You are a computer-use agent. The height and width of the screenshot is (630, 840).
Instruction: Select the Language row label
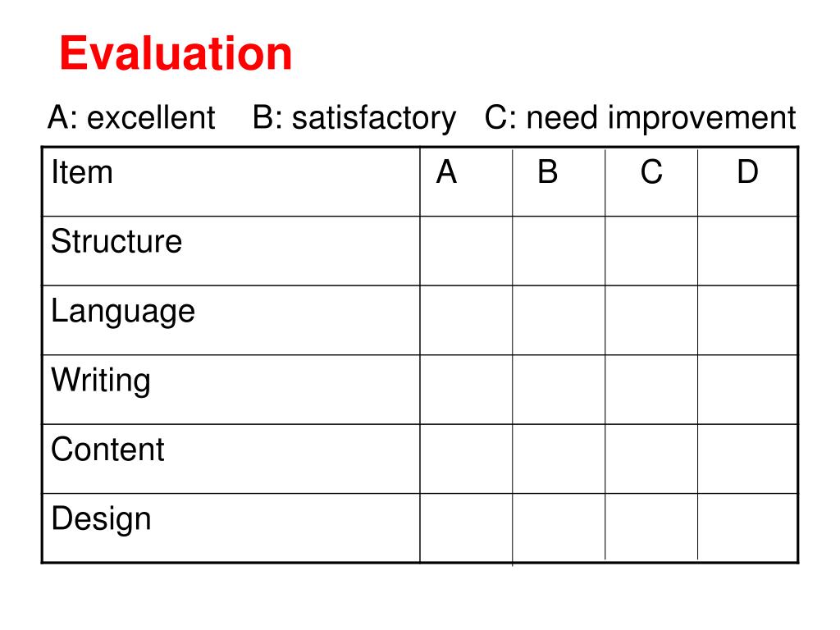click(x=123, y=312)
